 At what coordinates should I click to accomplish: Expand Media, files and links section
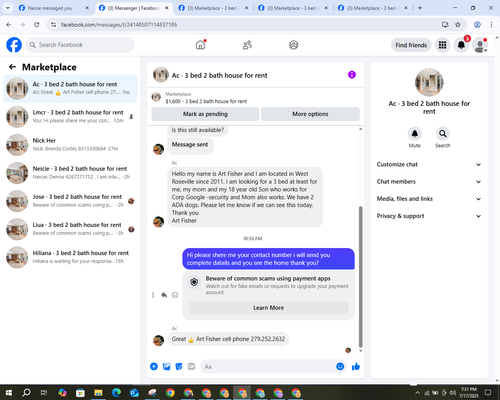[x=429, y=199]
